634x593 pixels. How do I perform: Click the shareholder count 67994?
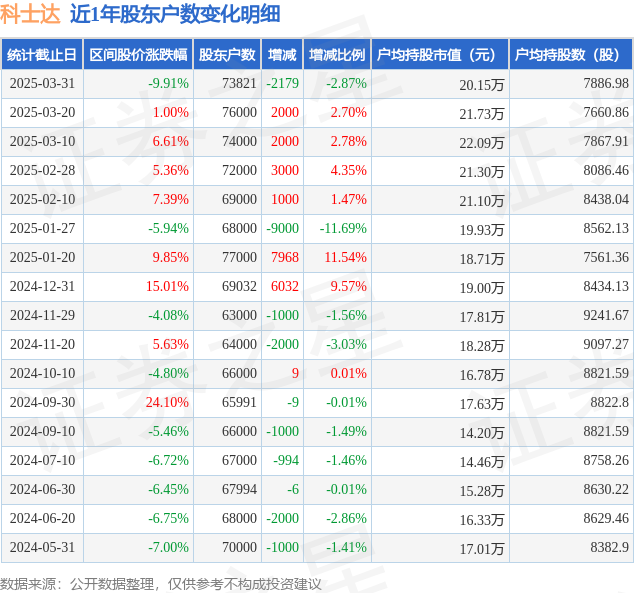click(239, 489)
